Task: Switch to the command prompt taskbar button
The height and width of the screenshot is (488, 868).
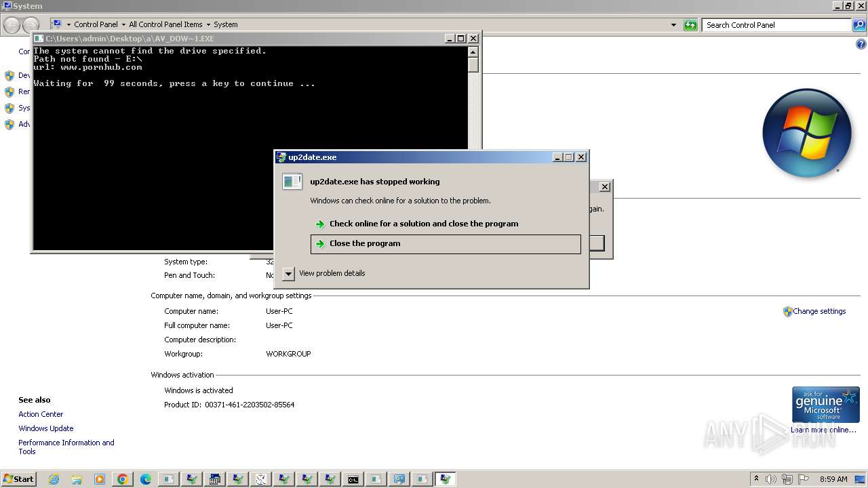Action: pyautogui.click(x=353, y=479)
